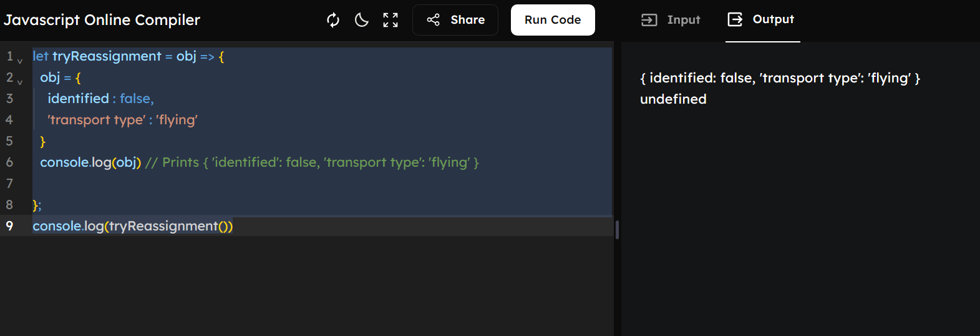Click the divider handle between editor and output
The height and width of the screenshot is (336, 980).
[x=617, y=230]
